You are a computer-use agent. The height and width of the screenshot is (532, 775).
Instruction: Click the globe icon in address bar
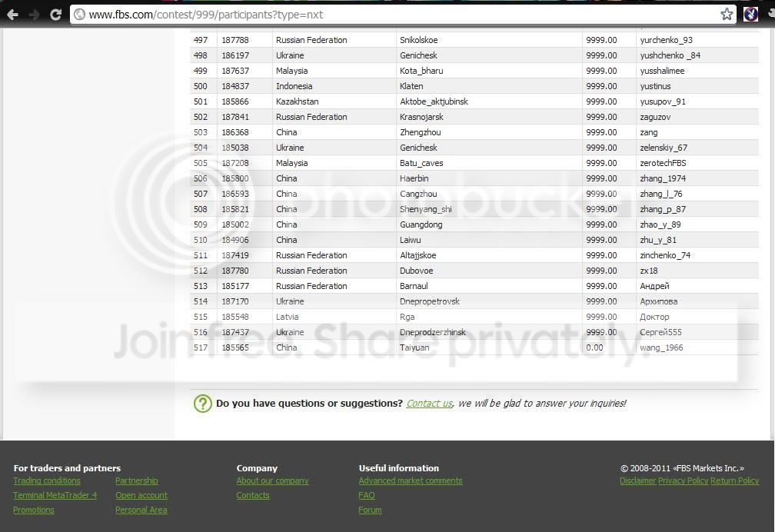click(x=79, y=15)
